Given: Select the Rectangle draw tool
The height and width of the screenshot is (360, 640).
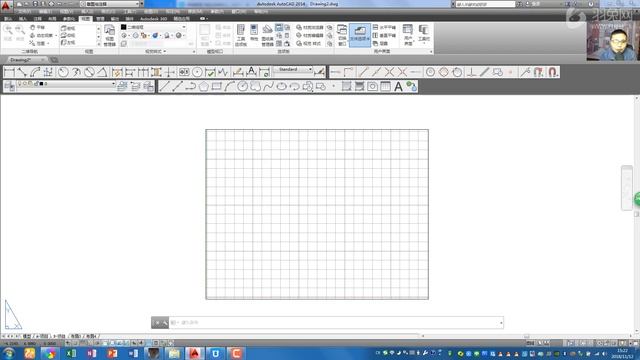Looking at the screenshot, I should [216, 87].
